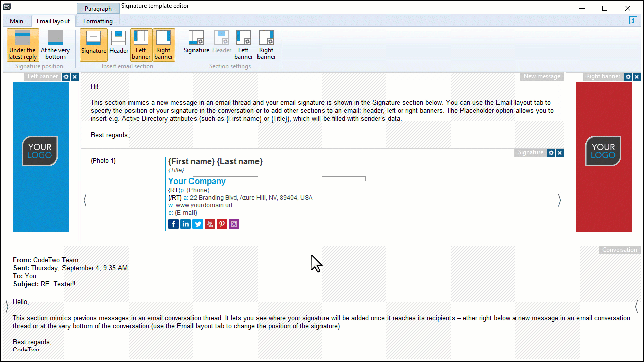Image resolution: width=644 pixels, height=362 pixels.
Task: Click the Instagram icon in the signature
Action: (234, 224)
